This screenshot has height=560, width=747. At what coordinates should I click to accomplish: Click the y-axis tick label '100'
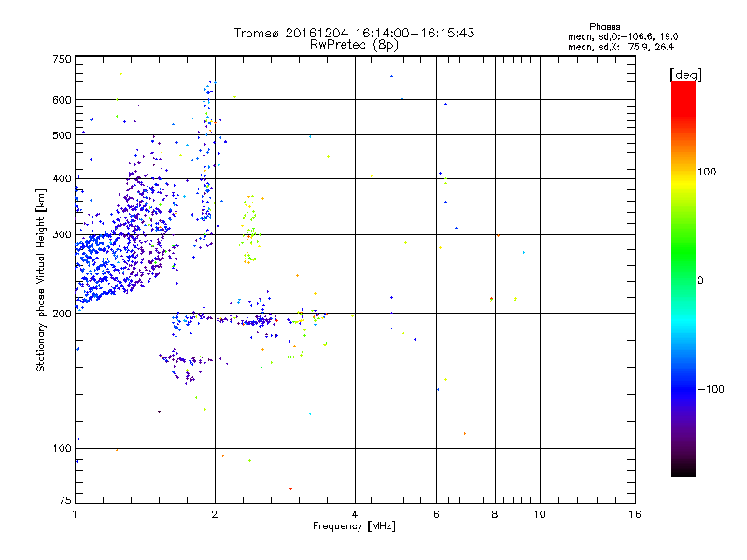tap(62, 448)
